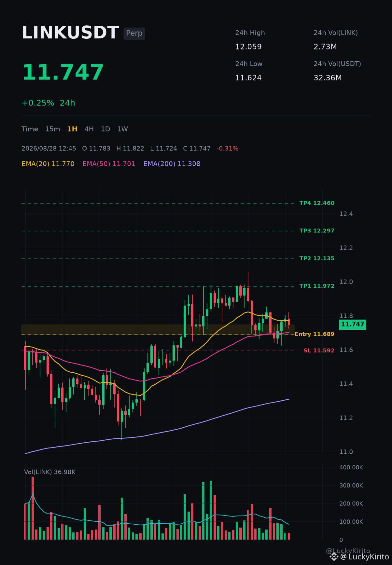392x565 pixels.
Task: Click the -0.31% candle change
Action: pos(228,149)
